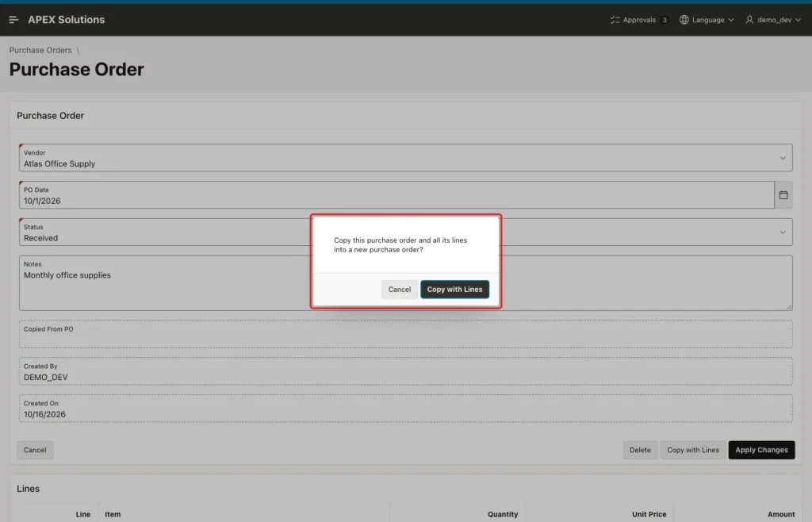
Task: Open the Vendor select list
Action: [x=405, y=158]
